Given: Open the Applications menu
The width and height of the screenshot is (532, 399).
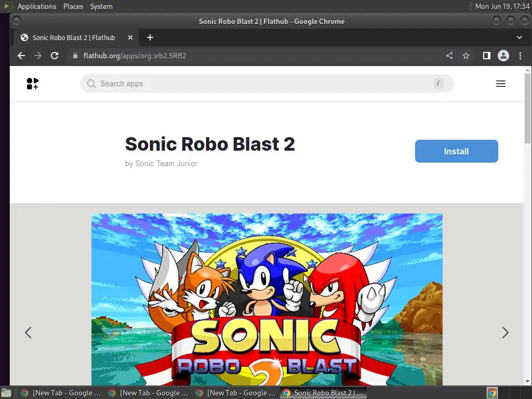Looking at the screenshot, I should point(37,6).
